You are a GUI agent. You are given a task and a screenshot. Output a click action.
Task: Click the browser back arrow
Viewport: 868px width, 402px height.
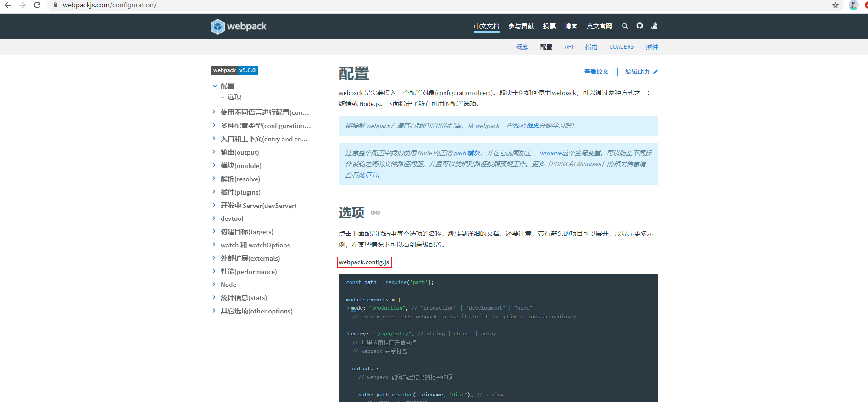tap(8, 5)
